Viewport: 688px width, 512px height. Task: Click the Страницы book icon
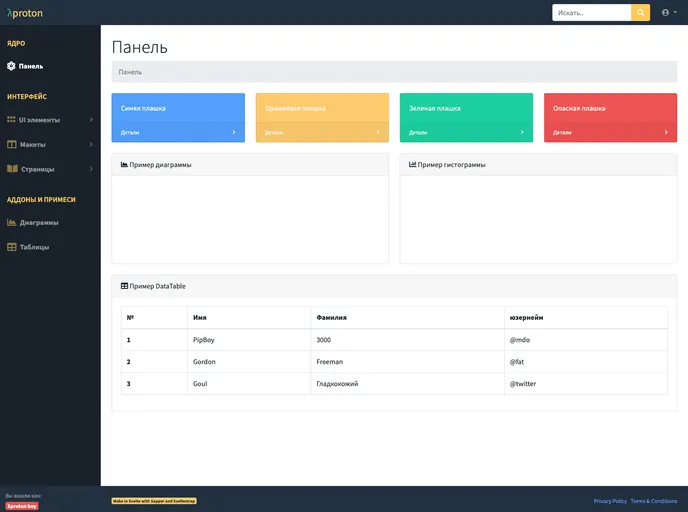point(12,169)
